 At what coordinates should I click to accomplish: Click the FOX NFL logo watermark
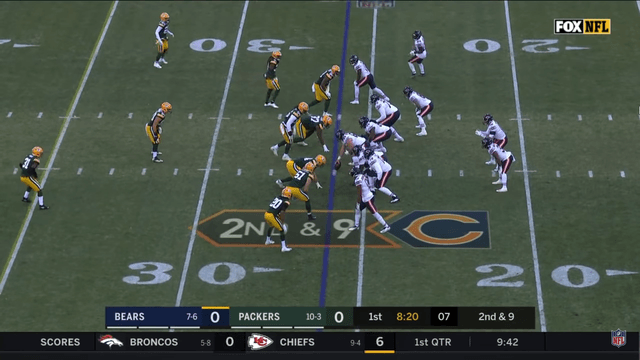(x=582, y=27)
